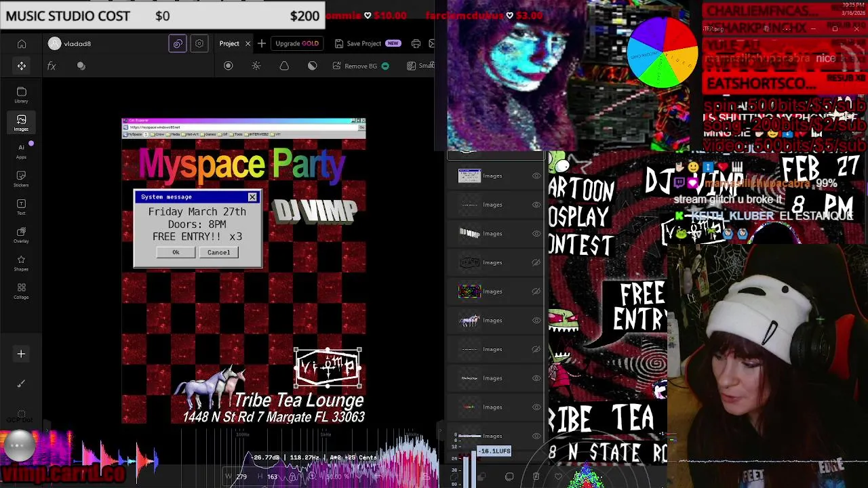Click the selected VIMP logo on canvas
Image resolution: width=868 pixels, height=488 pixels.
(x=328, y=368)
